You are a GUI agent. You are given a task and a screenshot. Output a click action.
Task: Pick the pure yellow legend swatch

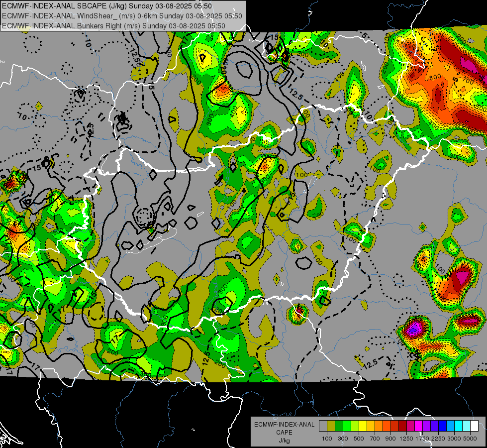[x=363, y=426]
